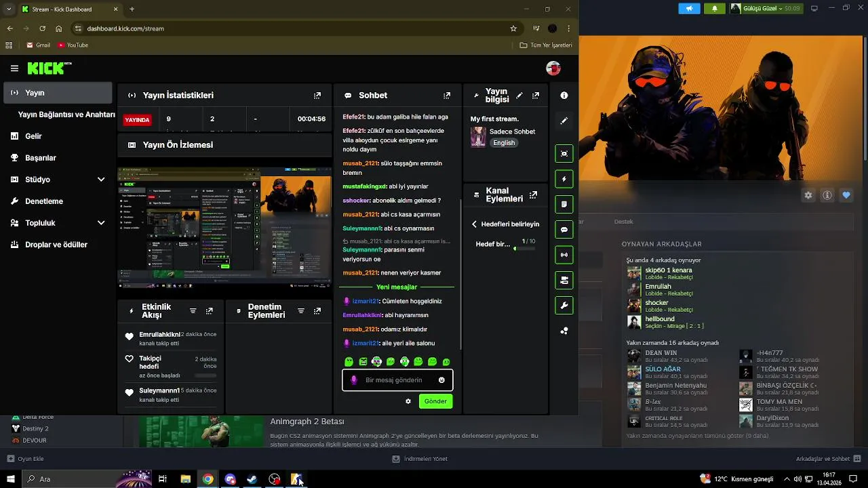Click the pencil icon in right toolbar
Screen dimensions: 868x488
pos(564,121)
